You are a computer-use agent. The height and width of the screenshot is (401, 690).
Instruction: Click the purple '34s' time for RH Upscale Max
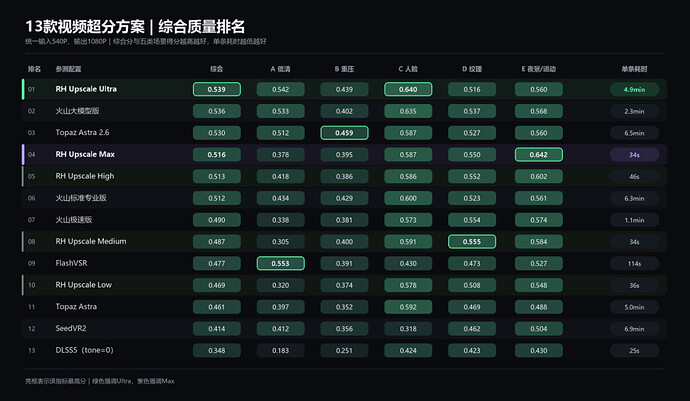(x=634, y=155)
